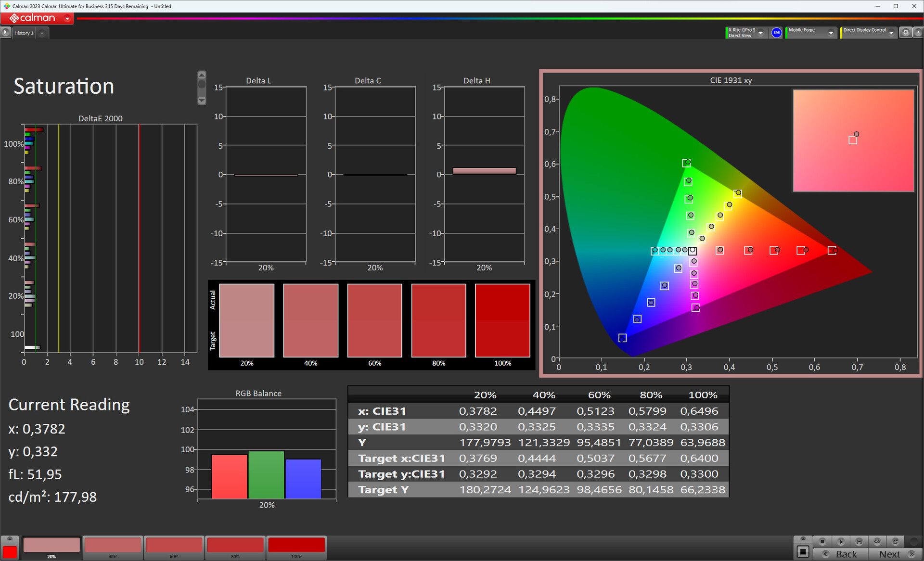Click the 20% column header in data table
The height and width of the screenshot is (561, 924).
[x=485, y=395]
